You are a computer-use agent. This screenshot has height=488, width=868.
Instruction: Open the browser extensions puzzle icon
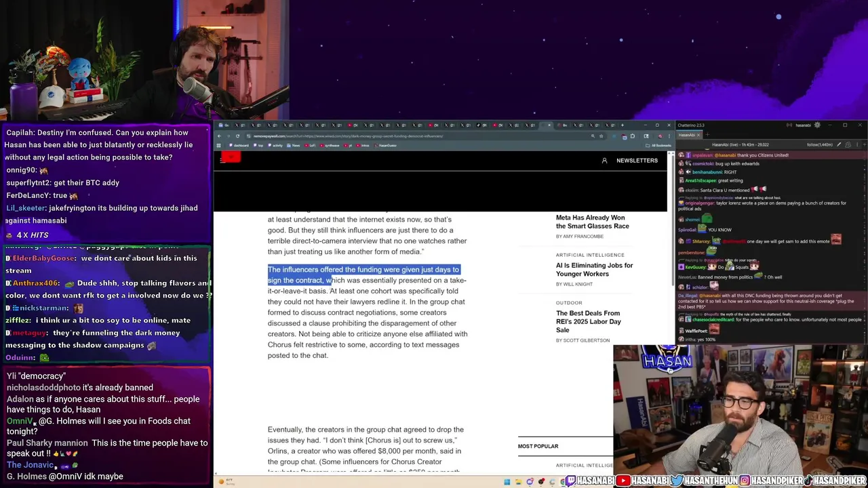point(633,136)
